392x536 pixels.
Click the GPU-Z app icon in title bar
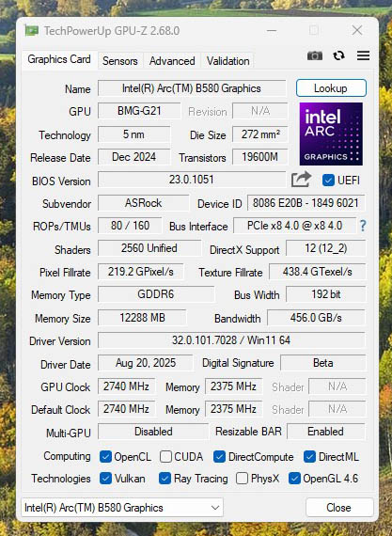(x=31, y=31)
